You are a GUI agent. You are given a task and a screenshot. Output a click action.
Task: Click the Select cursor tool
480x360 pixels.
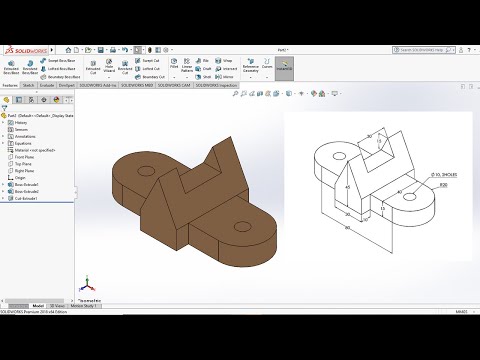point(137,50)
